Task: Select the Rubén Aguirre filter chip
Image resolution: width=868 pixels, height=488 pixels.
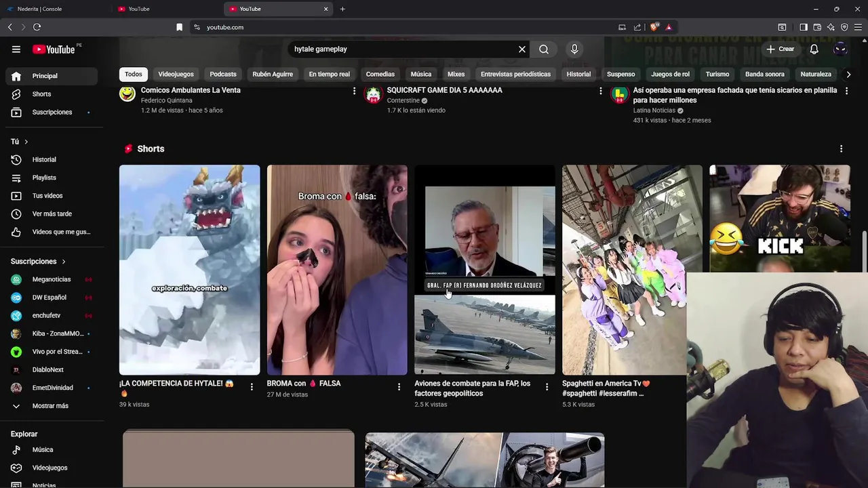Action: [273, 74]
